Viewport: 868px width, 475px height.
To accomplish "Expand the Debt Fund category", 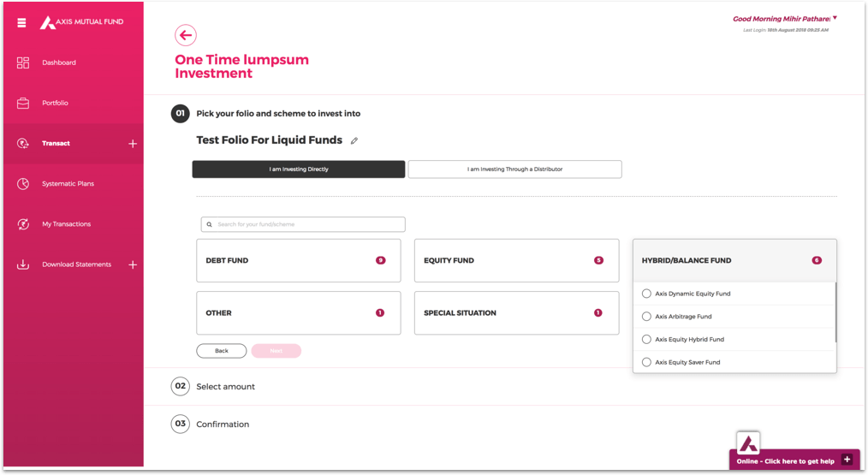I will tap(298, 260).
